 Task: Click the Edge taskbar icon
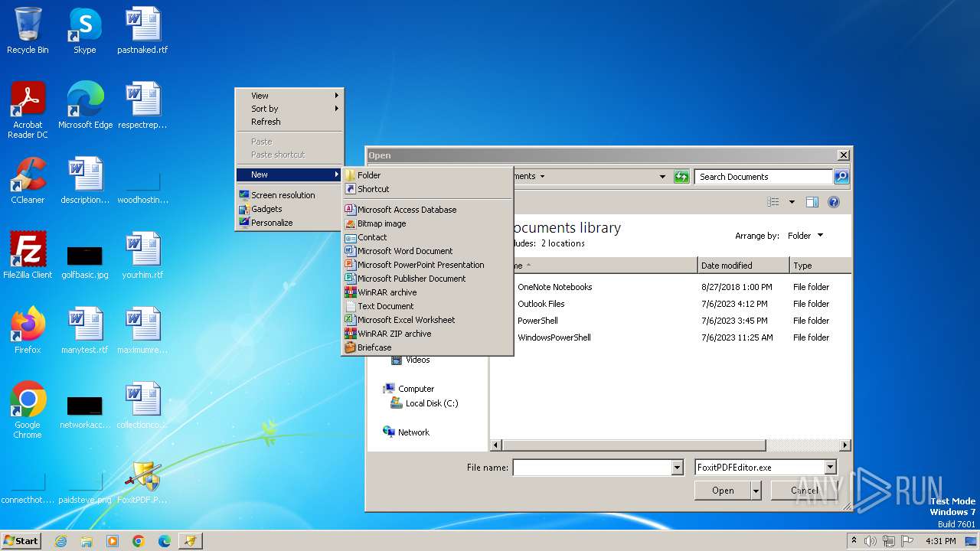(165, 541)
